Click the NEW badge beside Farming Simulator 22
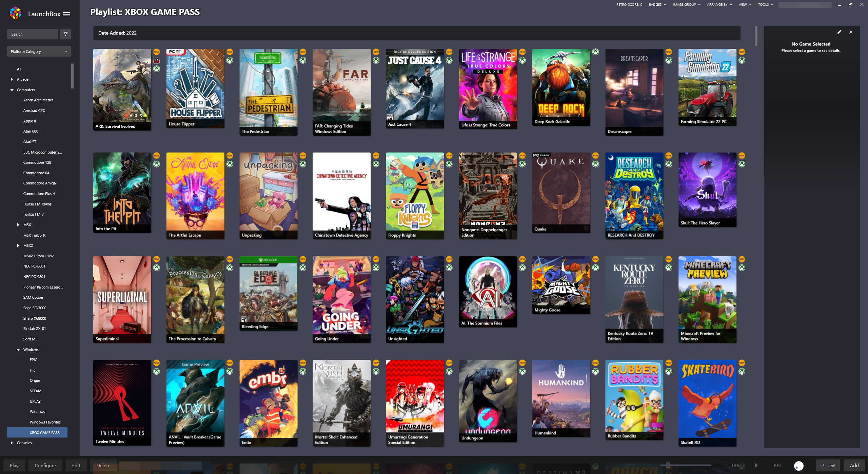Image resolution: width=868 pixels, height=474 pixels. coord(742,52)
